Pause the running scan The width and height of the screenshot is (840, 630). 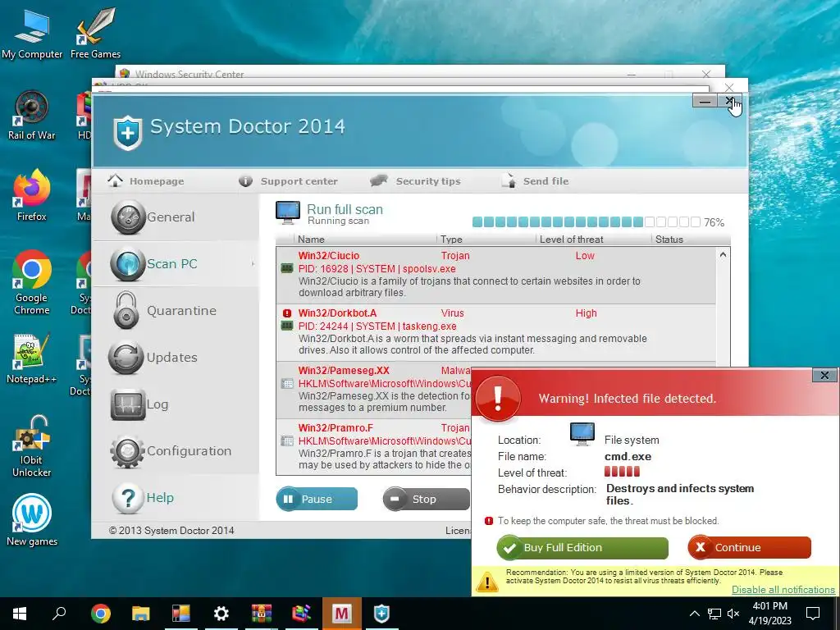(x=317, y=499)
